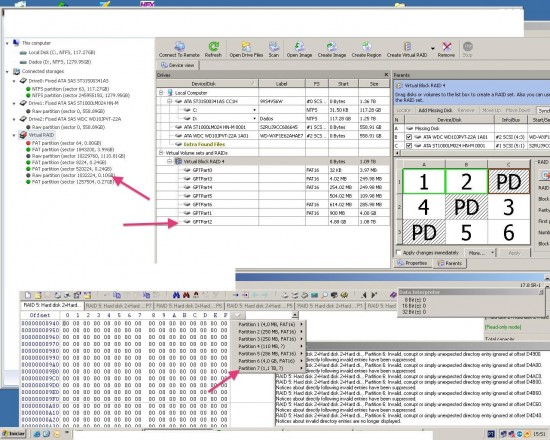Click the Label column header
Screen dimensions: 550x440
coord(282,84)
